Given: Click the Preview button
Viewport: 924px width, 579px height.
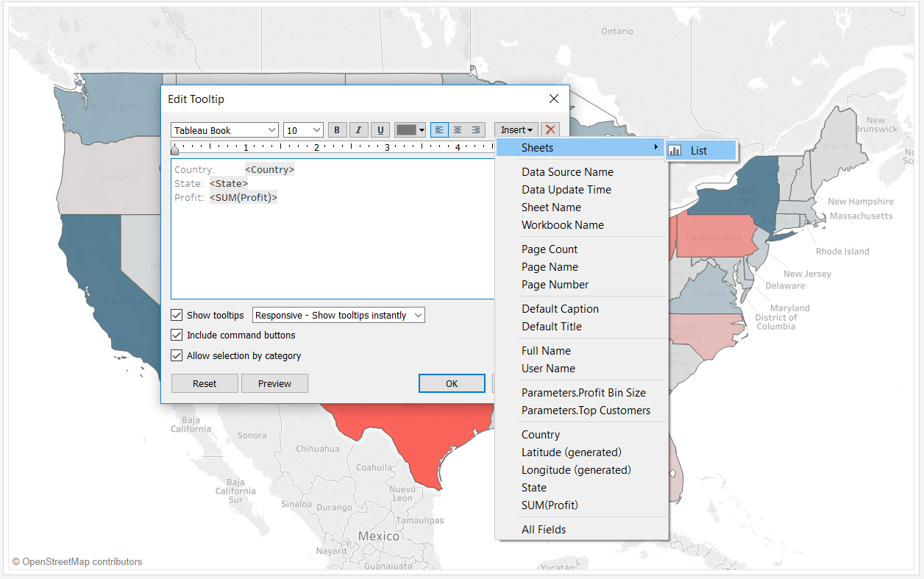Looking at the screenshot, I should click(274, 383).
